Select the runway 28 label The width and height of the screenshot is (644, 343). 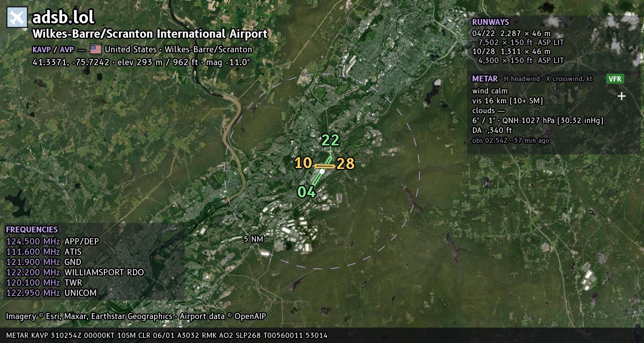coord(346,163)
